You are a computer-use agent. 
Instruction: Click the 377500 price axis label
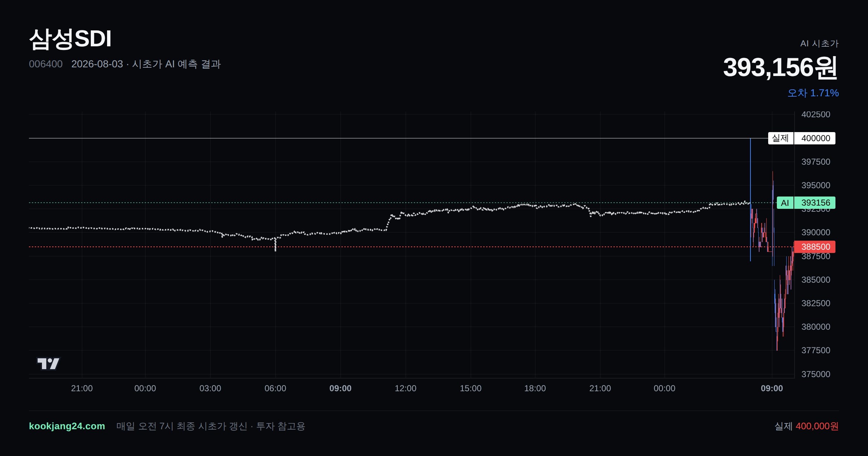tap(816, 350)
